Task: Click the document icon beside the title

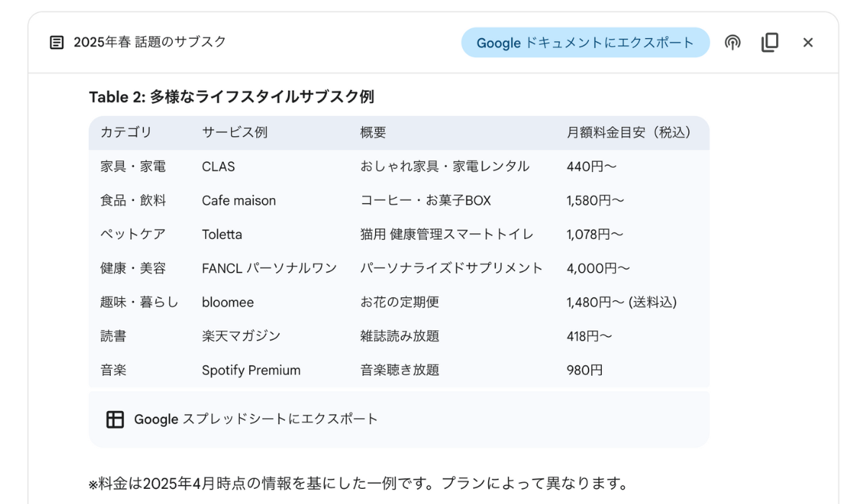Action: click(56, 42)
